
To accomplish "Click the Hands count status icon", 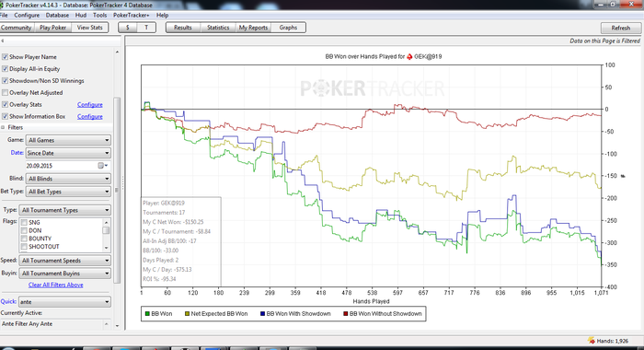I will coord(591,341).
